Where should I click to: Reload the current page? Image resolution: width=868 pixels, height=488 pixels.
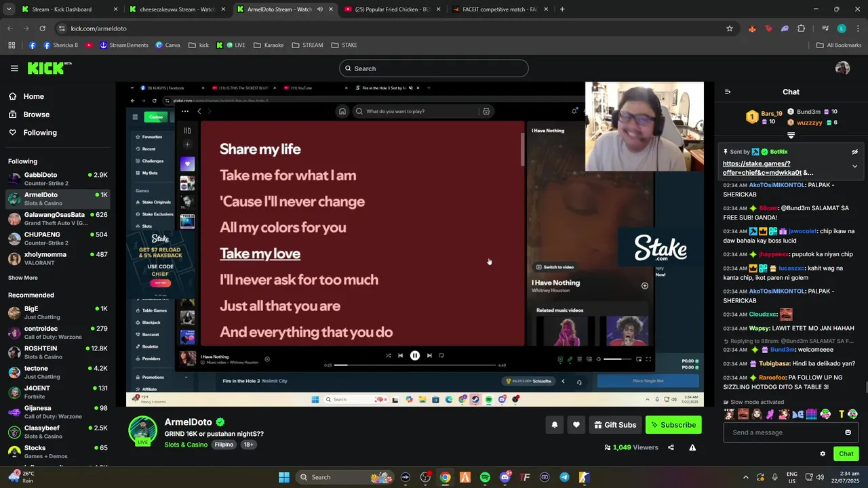point(43,28)
